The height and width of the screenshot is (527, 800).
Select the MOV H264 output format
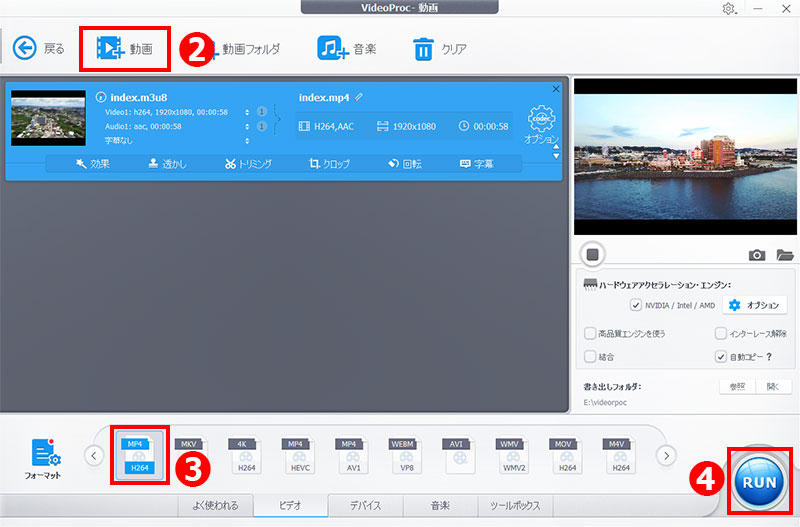click(565, 456)
